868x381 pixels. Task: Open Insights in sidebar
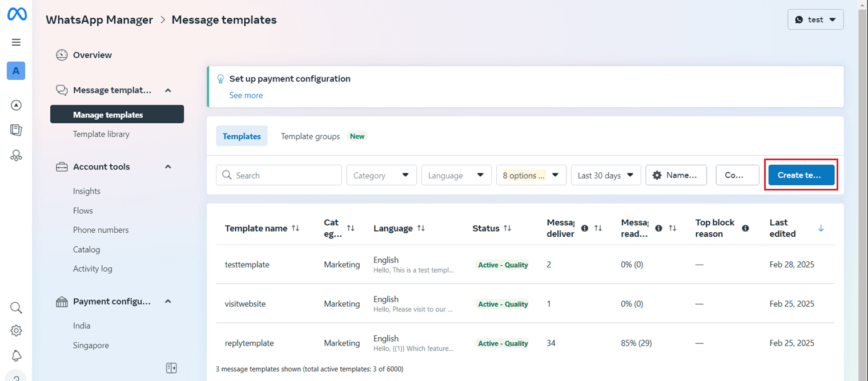(x=87, y=191)
